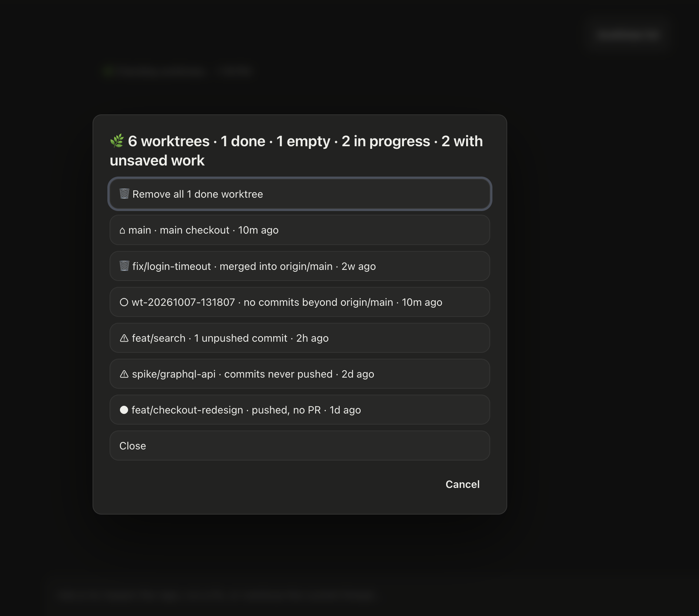
Task: Click the filled circle beside feat/checkout-redesign
Action: pyautogui.click(x=124, y=410)
